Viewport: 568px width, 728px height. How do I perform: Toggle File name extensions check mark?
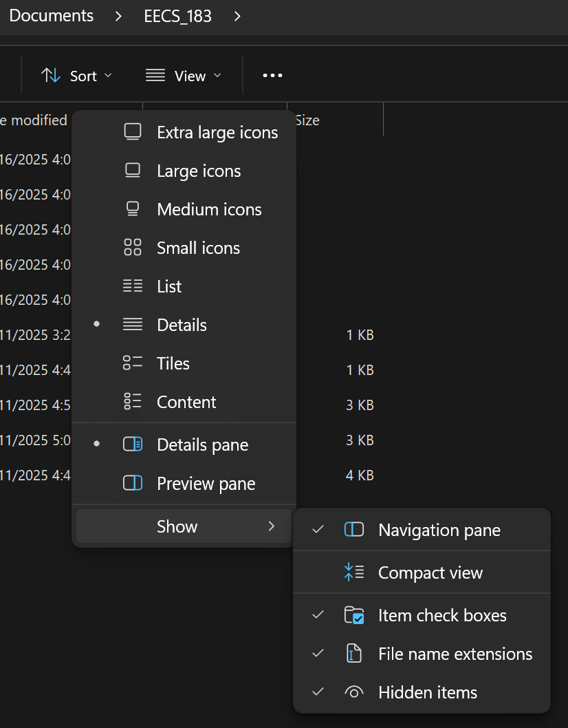318,653
